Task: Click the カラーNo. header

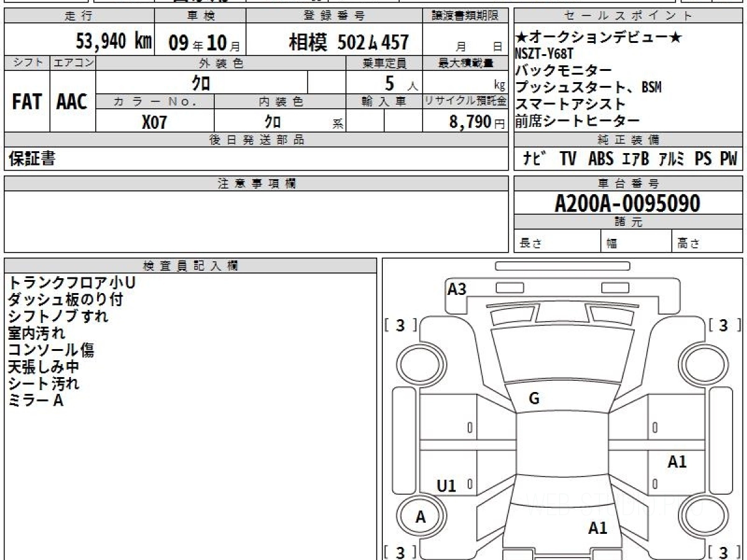Action: 155,101
